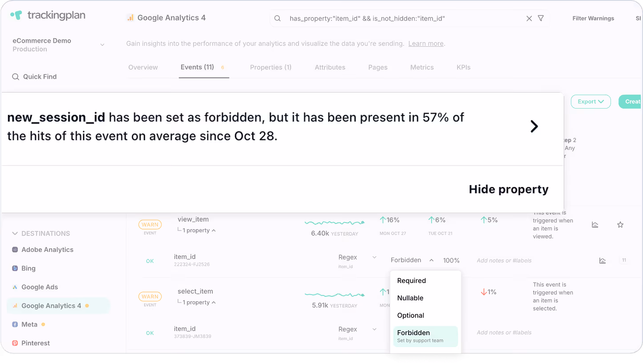This screenshot has height=364, width=643.
Task: Open the eCommerce Demo Production workspace dropdown
Action: [x=59, y=45]
